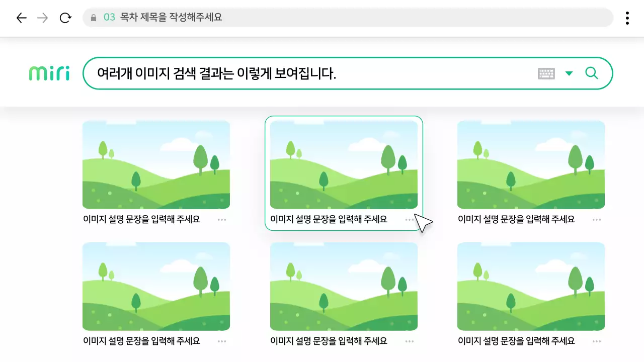Screen dimensions: 644x362
Task: Select the miri logo
Action: pos(48,72)
